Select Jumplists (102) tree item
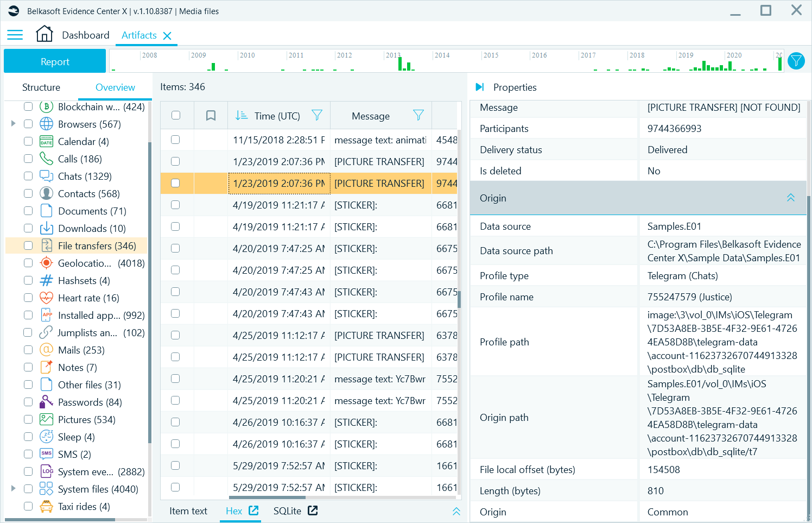 point(101,332)
